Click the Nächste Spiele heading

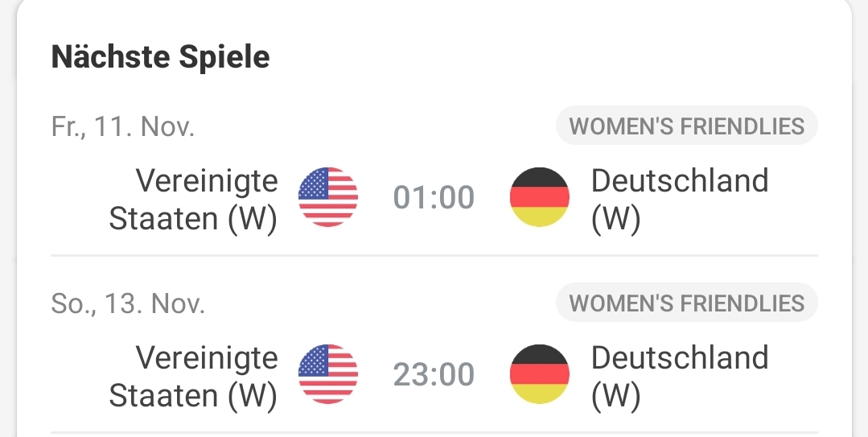[x=161, y=56]
